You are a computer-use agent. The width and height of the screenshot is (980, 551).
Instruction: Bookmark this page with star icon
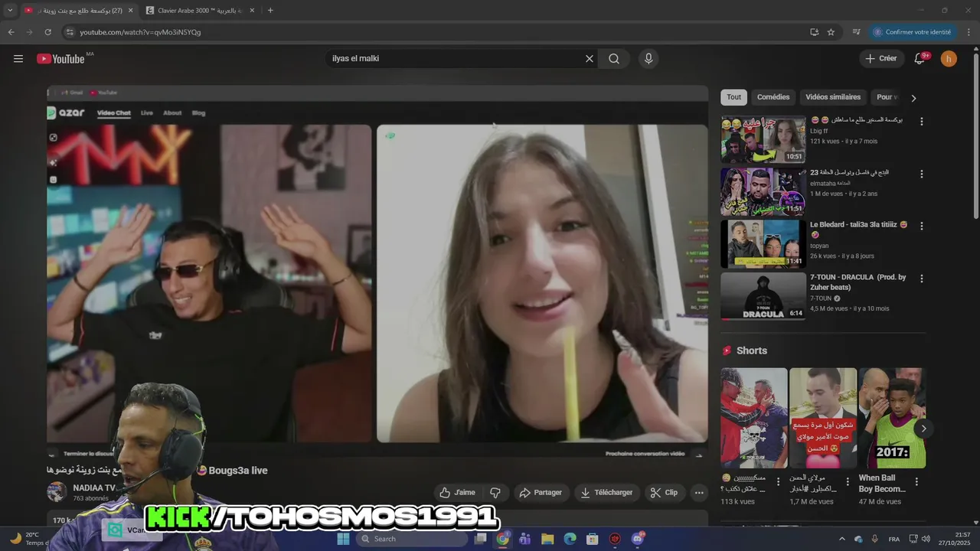pos(831,32)
